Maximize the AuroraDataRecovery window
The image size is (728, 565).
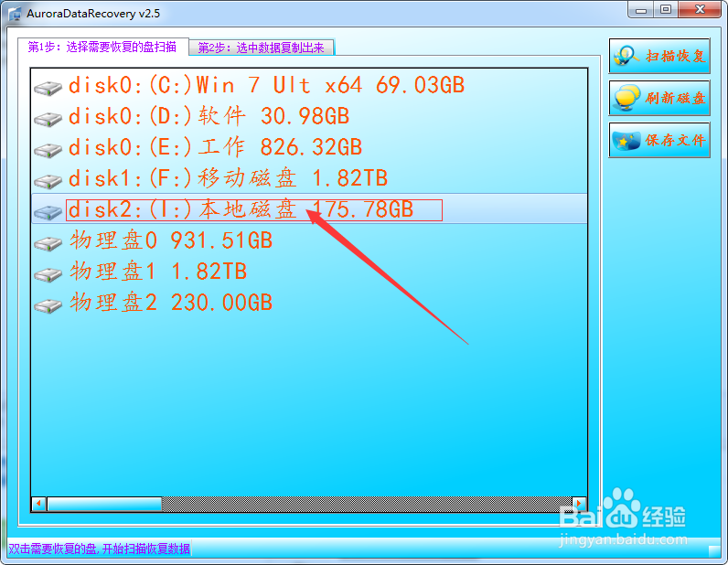pos(666,10)
